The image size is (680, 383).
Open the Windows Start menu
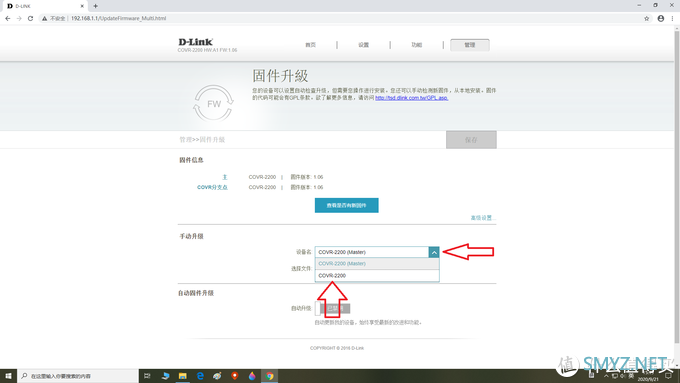tap(8, 376)
